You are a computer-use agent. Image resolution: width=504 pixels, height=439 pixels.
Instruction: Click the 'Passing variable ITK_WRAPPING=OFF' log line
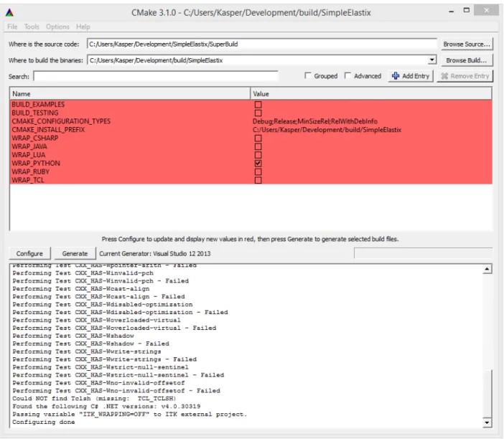point(129,415)
